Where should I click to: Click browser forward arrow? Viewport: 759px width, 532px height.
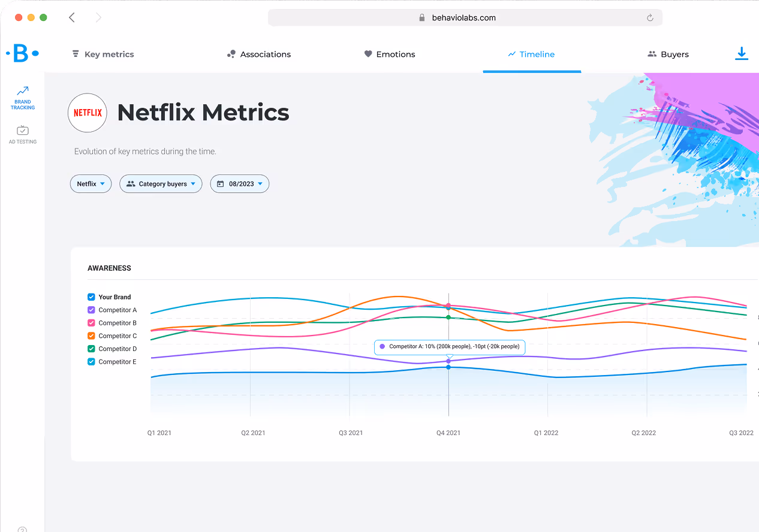[x=98, y=17]
